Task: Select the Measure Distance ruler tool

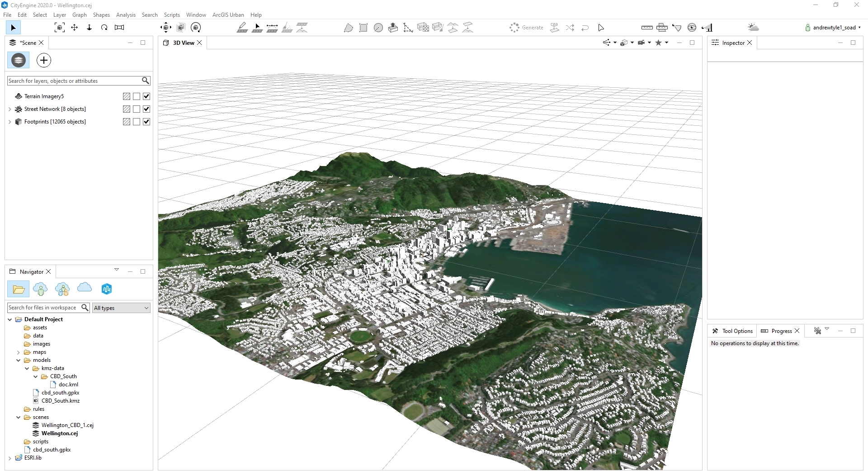Action: click(x=647, y=28)
